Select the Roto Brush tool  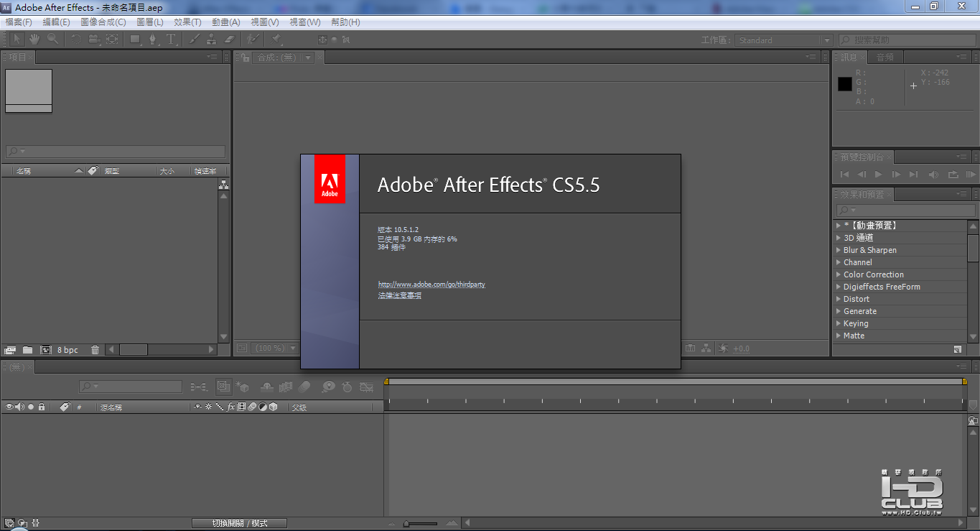click(x=253, y=40)
